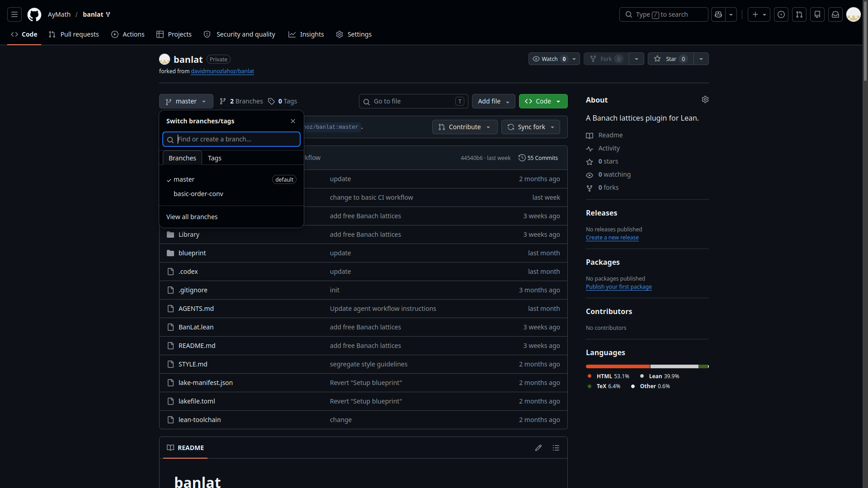Open the pull requests icon in header
The width and height of the screenshot is (868, 488).
799,14
